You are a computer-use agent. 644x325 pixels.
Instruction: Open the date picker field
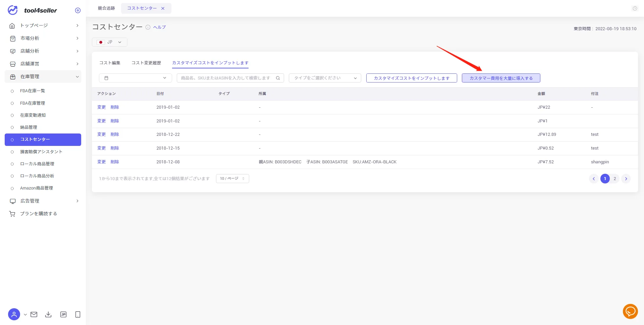(136, 78)
